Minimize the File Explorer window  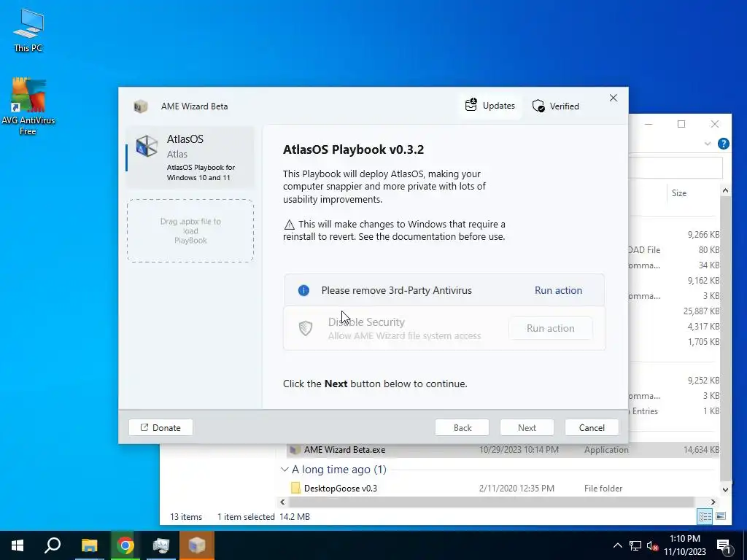click(x=649, y=124)
